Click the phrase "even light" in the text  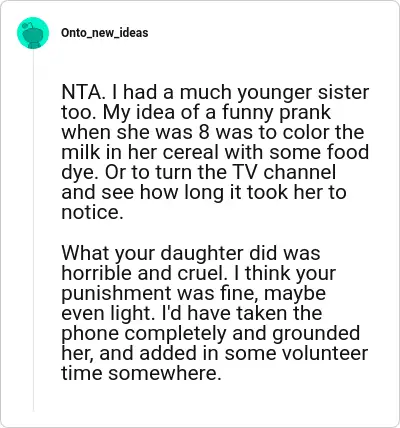tap(106, 314)
